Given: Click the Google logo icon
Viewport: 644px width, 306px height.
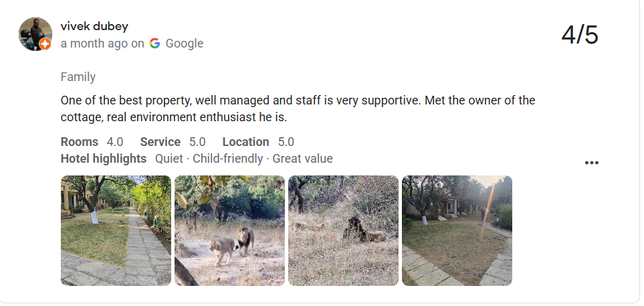Looking at the screenshot, I should click(155, 43).
